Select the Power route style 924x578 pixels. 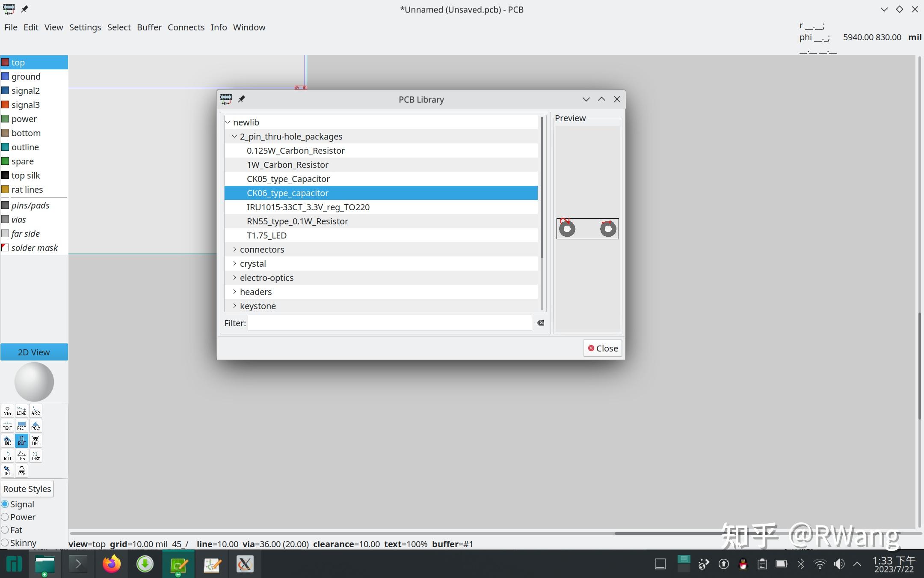[x=5, y=517]
